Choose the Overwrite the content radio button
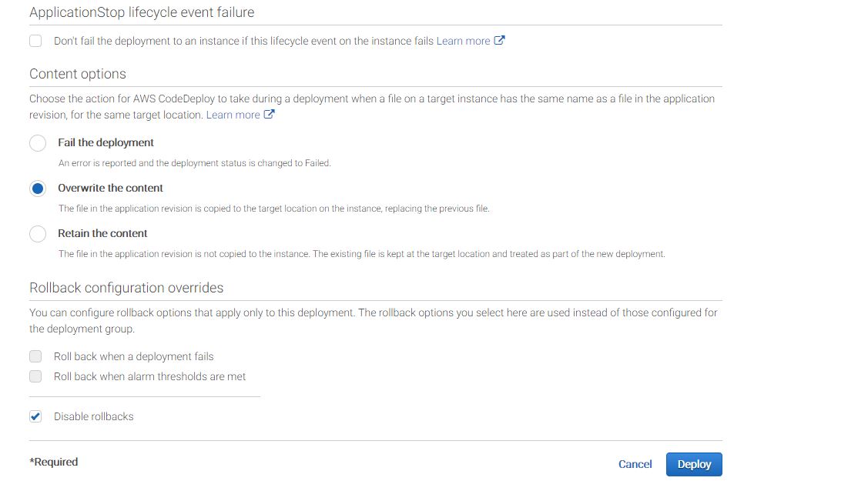The width and height of the screenshot is (868, 491). tap(38, 189)
